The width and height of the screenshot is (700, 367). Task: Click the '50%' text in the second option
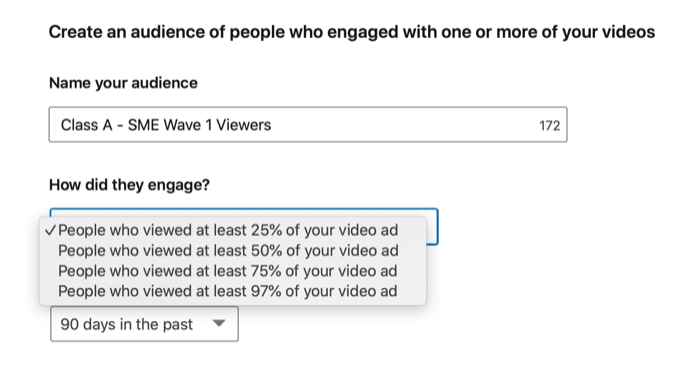(x=267, y=250)
